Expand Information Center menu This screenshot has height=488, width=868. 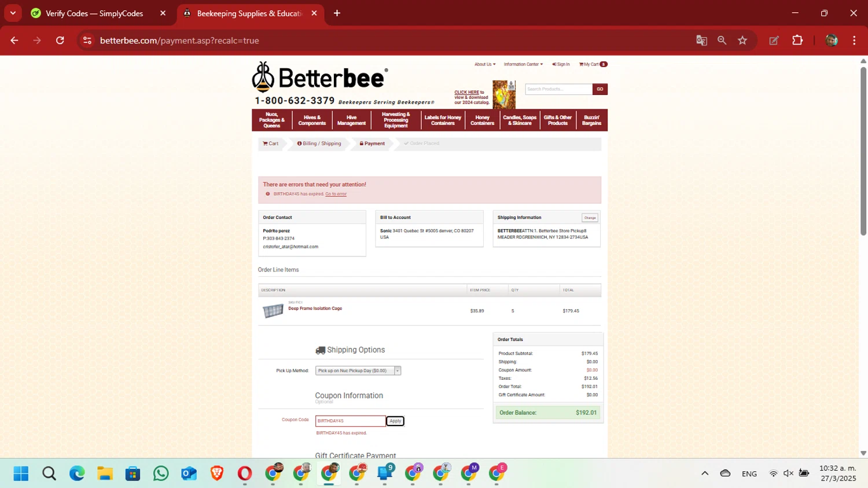click(x=523, y=64)
